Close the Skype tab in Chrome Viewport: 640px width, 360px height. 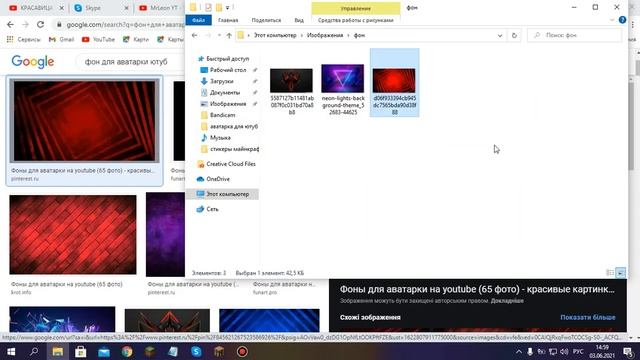pyautogui.click(x=126, y=8)
